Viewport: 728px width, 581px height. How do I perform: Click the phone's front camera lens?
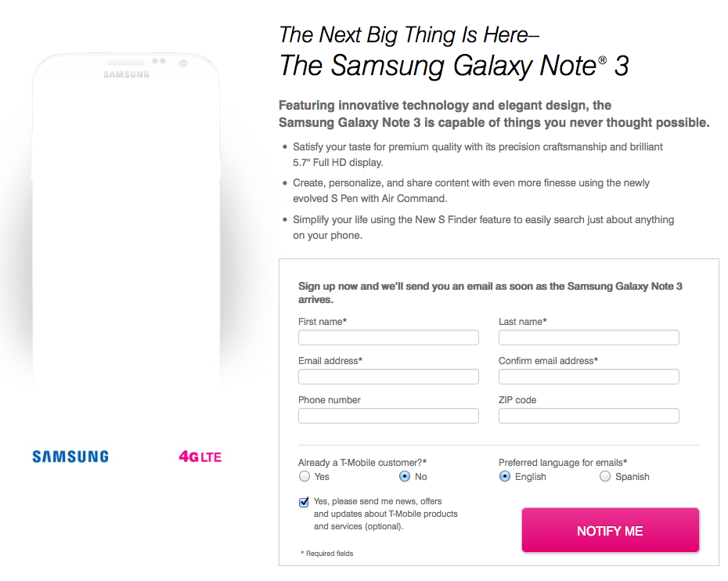click(183, 63)
